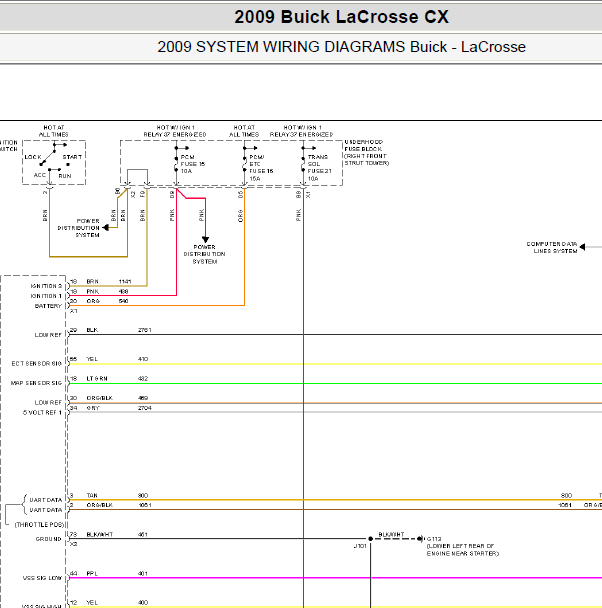Screen dimensions: 602x608
Task: Click the ACC label in the ignition switch
Action: (x=40, y=175)
